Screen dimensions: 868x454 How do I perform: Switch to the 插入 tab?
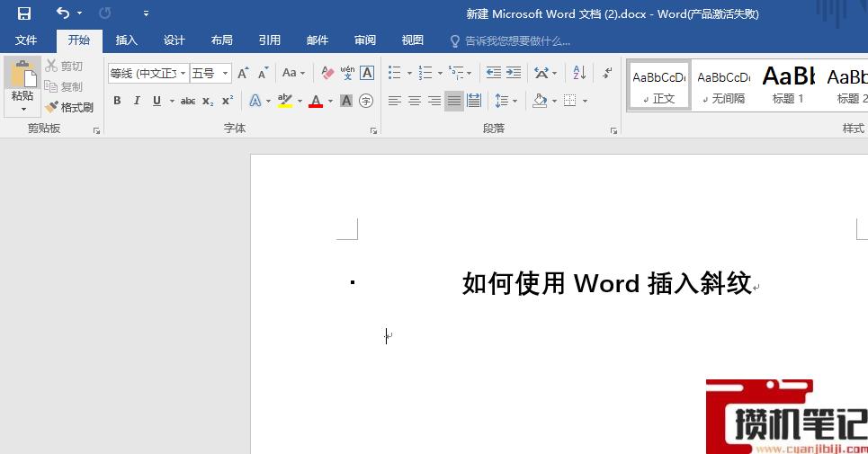pos(126,40)
